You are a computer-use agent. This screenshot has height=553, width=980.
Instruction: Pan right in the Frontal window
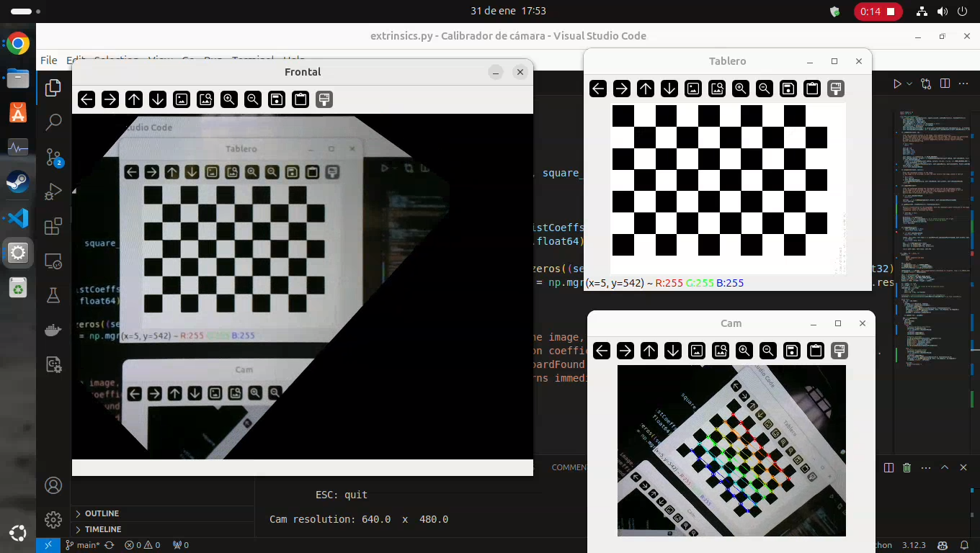[x=110, y=99]
